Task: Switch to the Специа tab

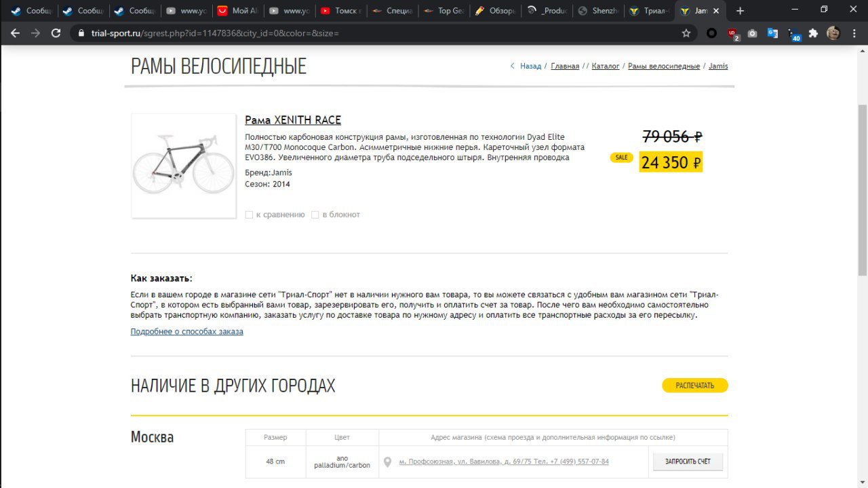Action: tap(391, 11)
